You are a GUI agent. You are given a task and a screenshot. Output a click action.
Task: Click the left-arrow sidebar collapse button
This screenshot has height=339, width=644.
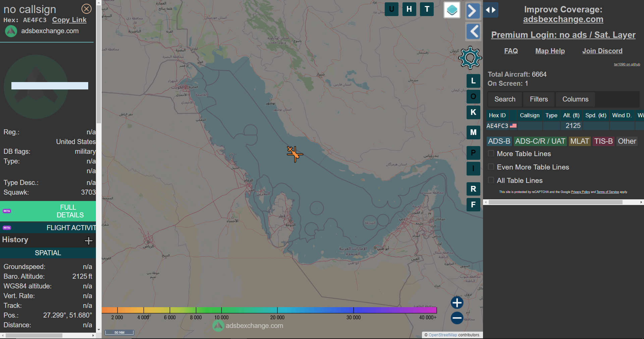point(473,32)
